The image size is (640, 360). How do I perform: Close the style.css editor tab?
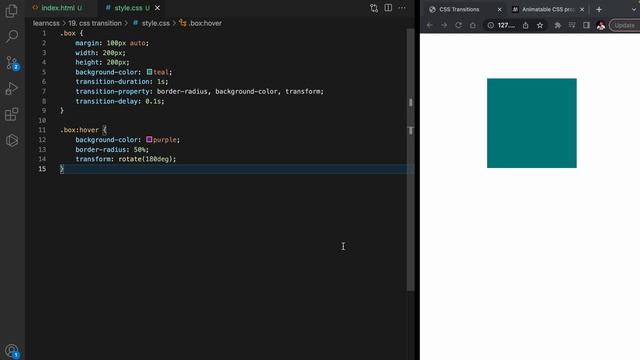(157, 8)
